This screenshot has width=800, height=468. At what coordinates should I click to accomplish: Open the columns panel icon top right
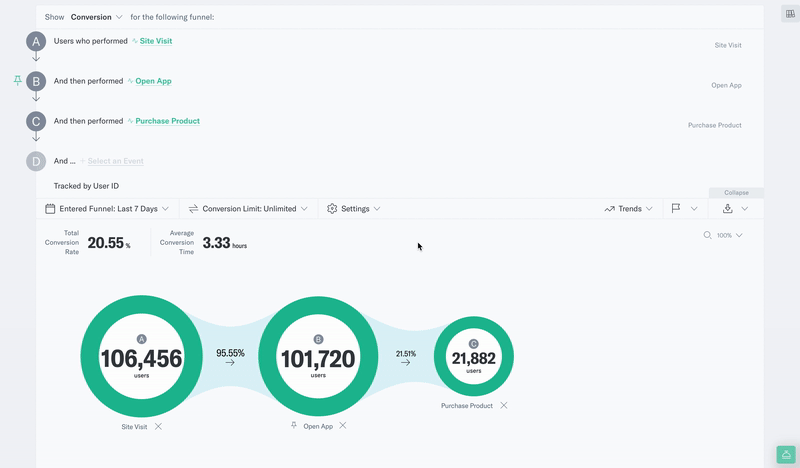click(x=790, y=14)
